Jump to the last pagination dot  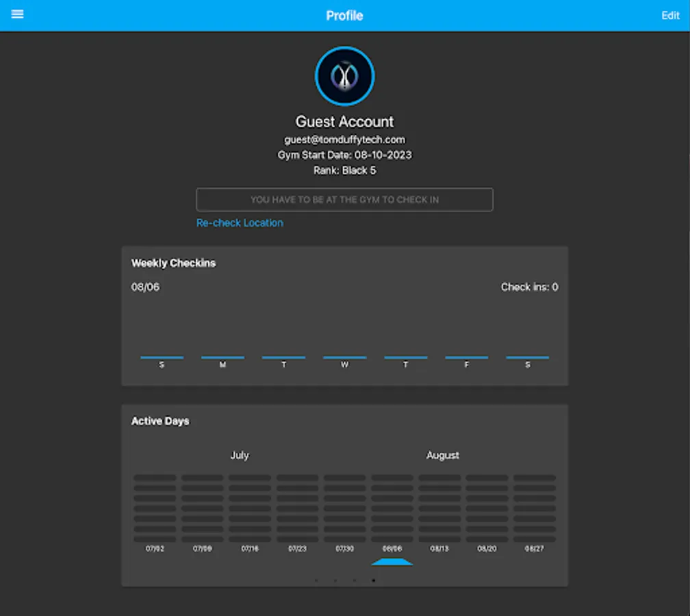pyautogui.click(x=373, y=580)
